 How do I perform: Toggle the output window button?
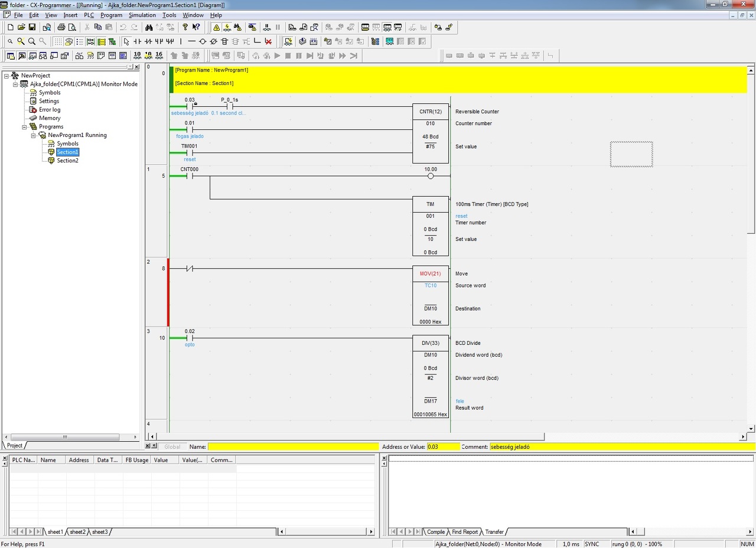click(21, 56)
